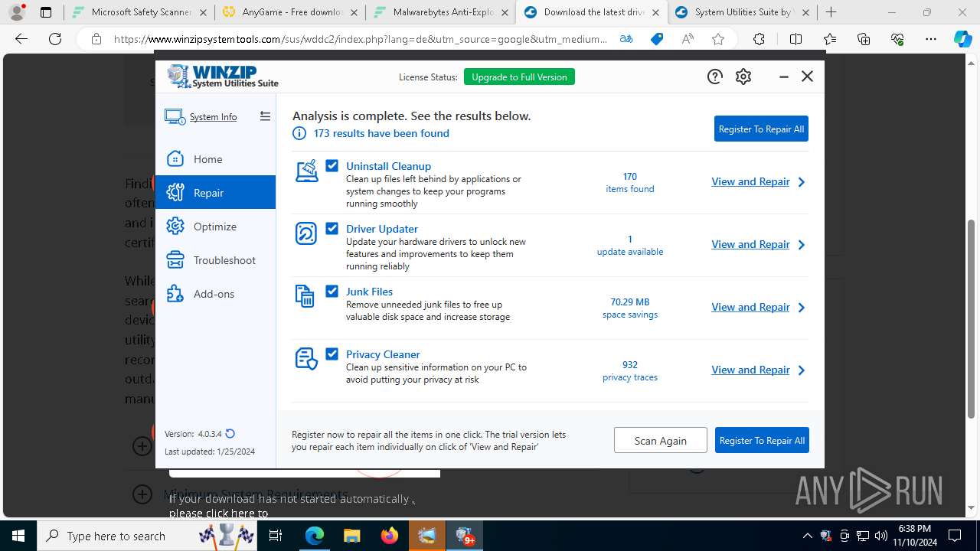Image resolution: width=980 pixels, height=551 pixels.
Task: Open WinZip settings gear icon
Action: pos(743,77)
